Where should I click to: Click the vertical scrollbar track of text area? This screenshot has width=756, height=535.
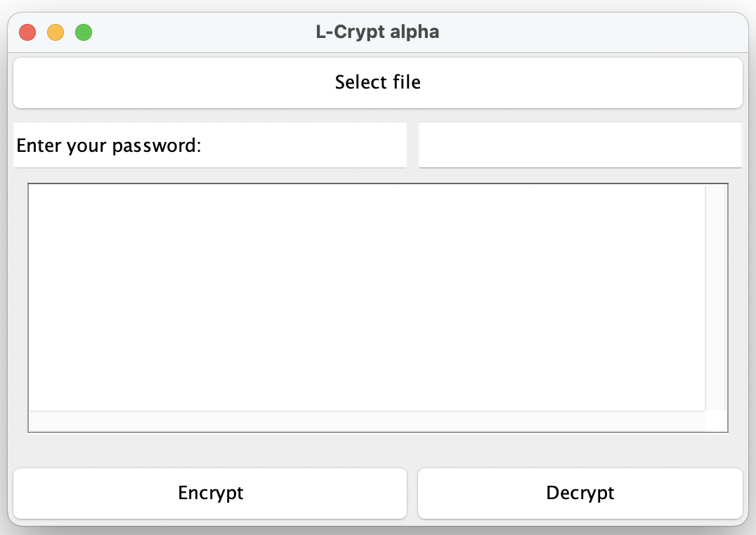[715, 297]
